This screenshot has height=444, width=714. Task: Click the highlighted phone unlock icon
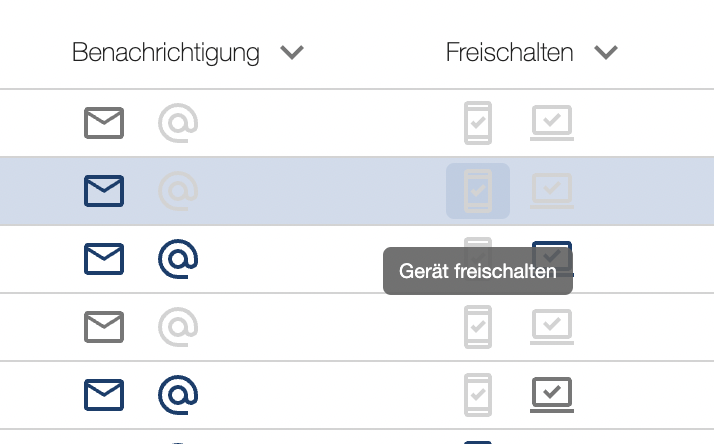[x=478, y=191]
